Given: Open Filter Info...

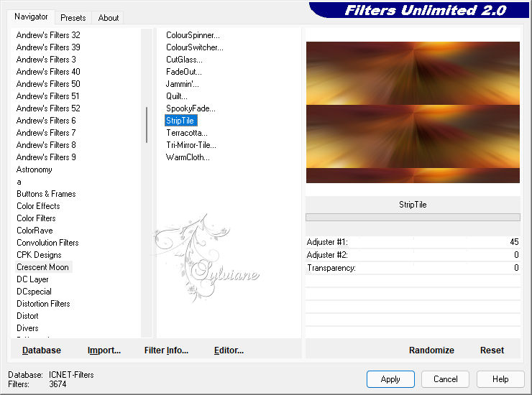Looking at the screenshot, I should pos(166,350).
